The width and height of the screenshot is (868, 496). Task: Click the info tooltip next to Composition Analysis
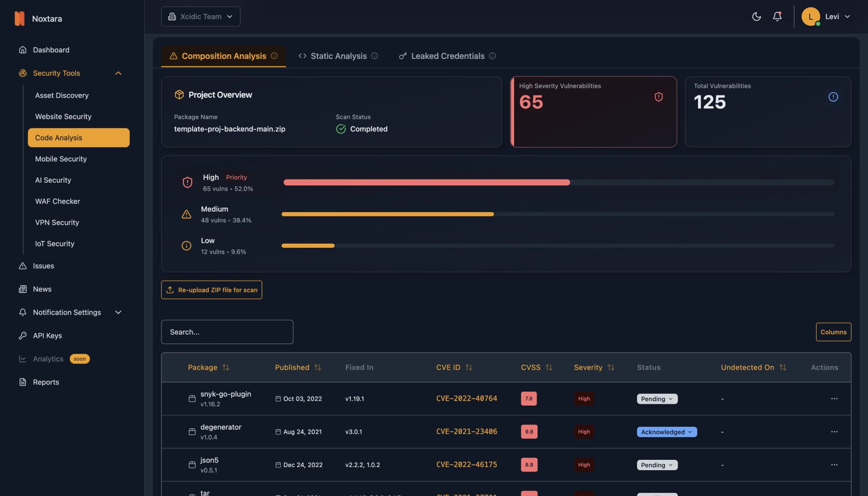274,56
